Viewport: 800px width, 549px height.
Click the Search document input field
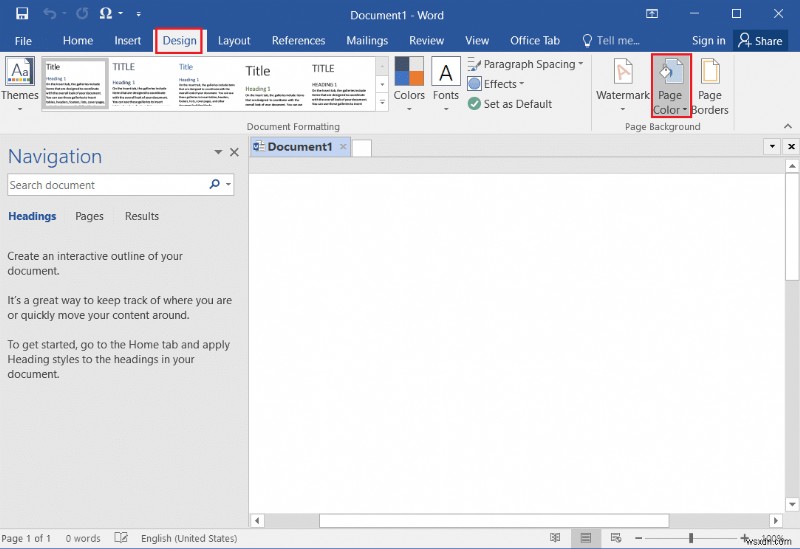click(105, 185)
